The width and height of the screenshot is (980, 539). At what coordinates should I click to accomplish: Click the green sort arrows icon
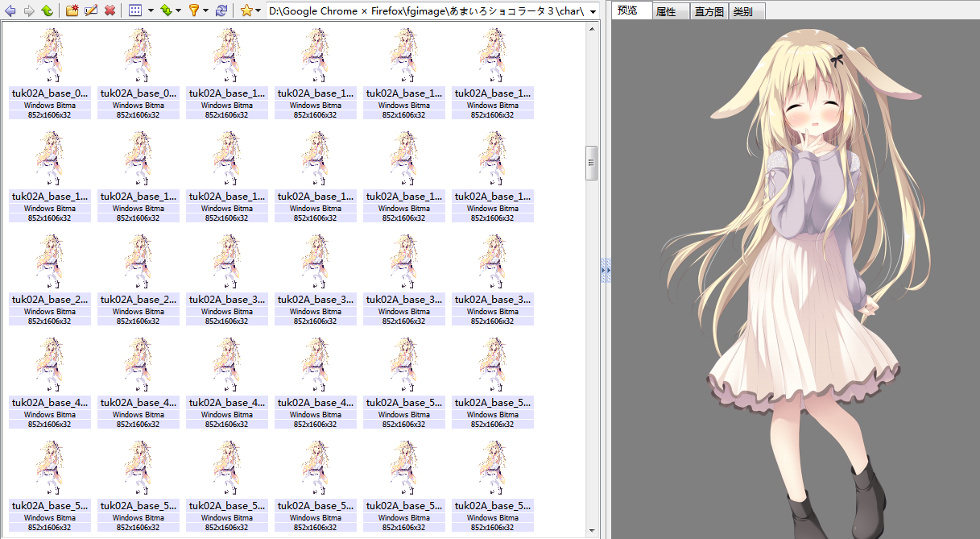click(166, 10)
